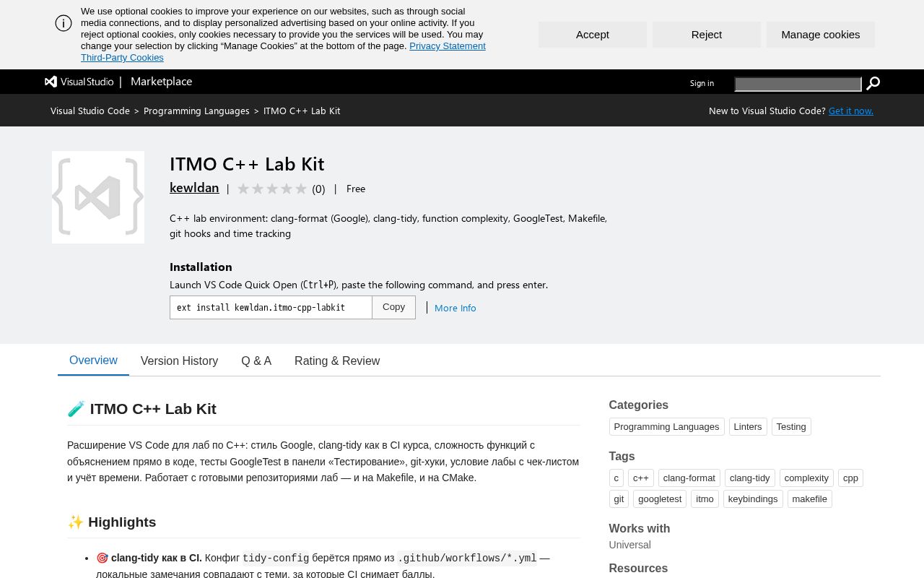
Task: Click the star rating icons
Action: [x=272, y=189]
